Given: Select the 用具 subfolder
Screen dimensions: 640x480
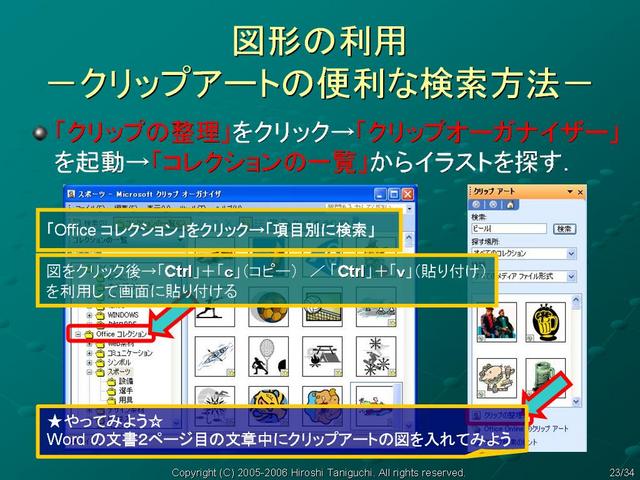Looking at the screenshot, I should [126, 400].
